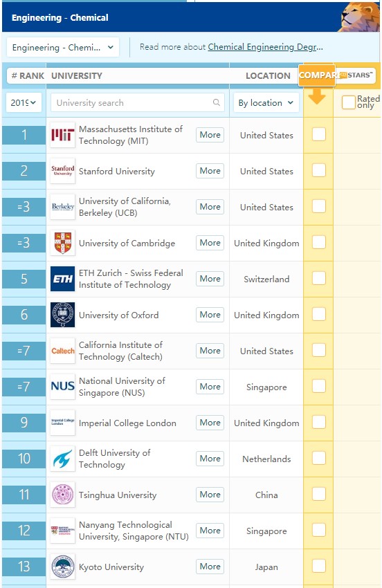
Task: Enable the Rated only checkbox
Action: point(348,102)
